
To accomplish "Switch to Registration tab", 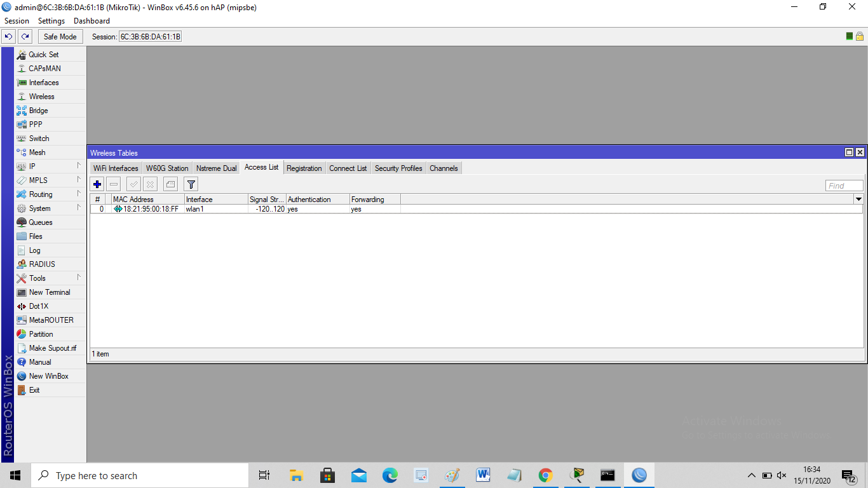I will point(304,168).
